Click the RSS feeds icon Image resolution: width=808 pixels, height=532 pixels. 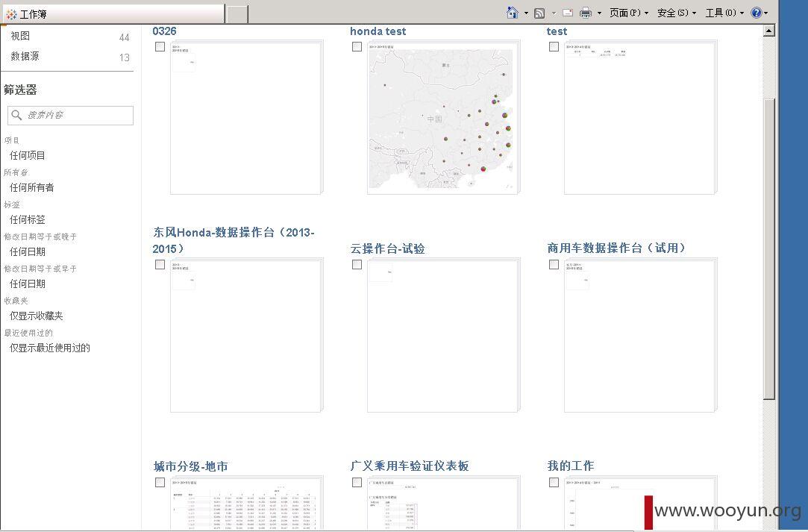click(539, 13)
